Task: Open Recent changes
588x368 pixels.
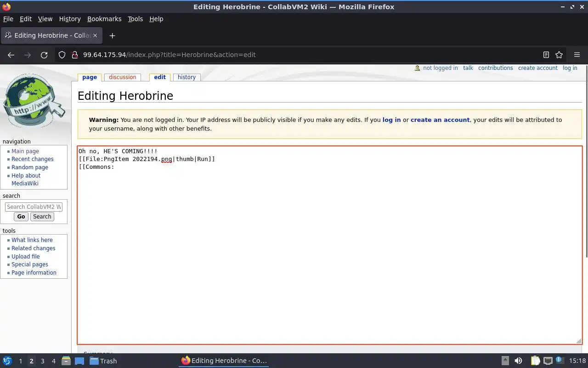Action: click(x=33, y=159)
